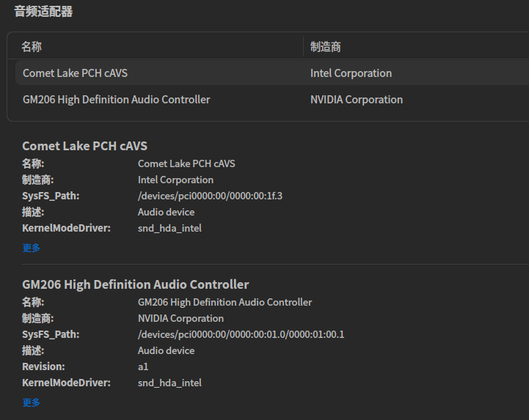Viewport: 529px width, 420px height.
Task: Select the GM206 High Definition Audio Controller table row
Action: click(x=272, y=100)
